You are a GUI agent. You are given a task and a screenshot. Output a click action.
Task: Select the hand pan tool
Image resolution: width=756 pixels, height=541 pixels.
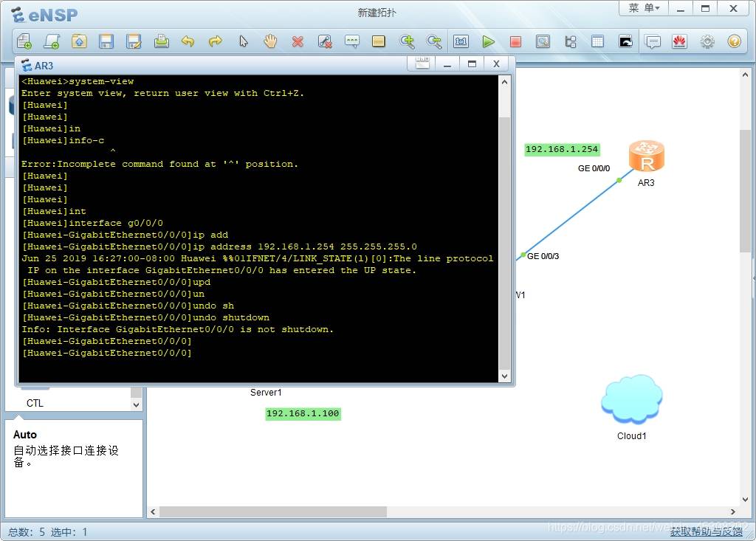(270, 41)
